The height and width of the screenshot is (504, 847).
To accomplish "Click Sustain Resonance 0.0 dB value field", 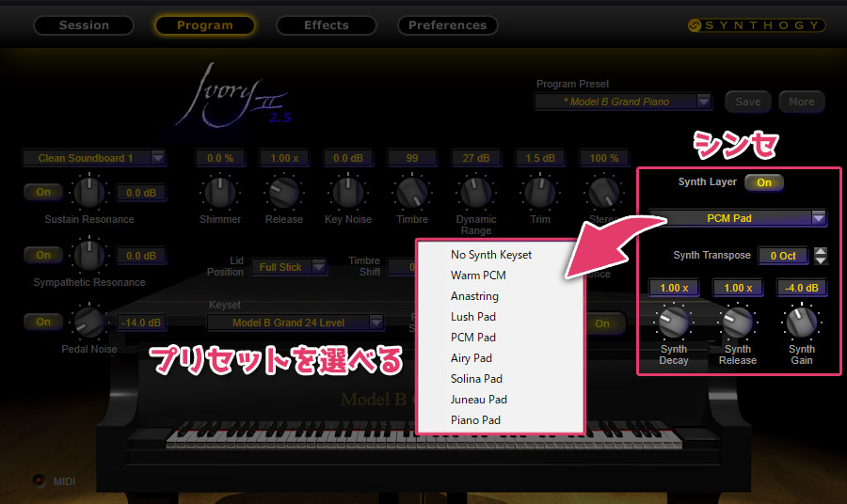I will point(141,193).
